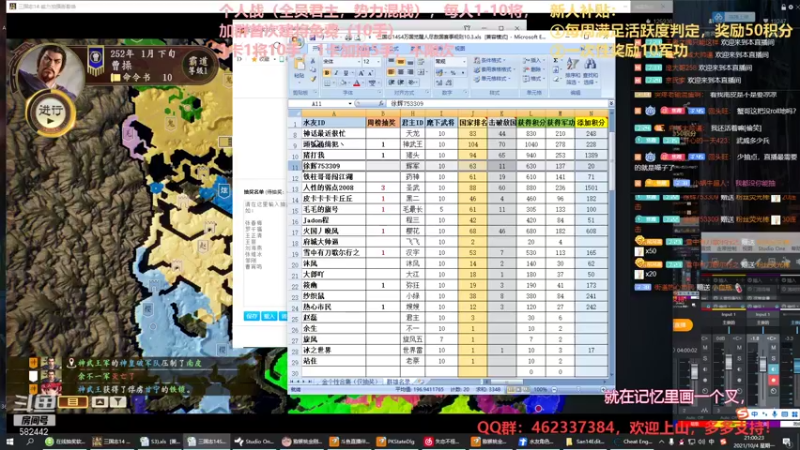Mute the first mixer channel in Studio One
This screenshot has height=450, width=800.
(x=705, y=347)
